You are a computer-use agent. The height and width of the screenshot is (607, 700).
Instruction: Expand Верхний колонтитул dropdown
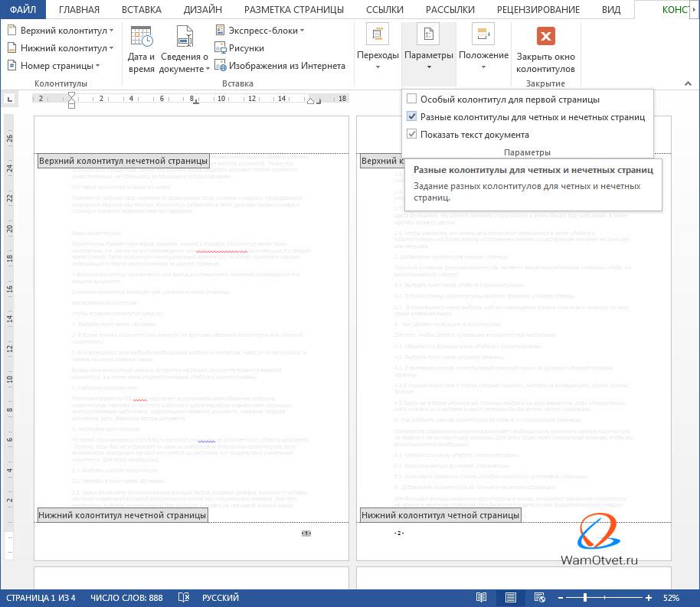[x=61, y=31]
